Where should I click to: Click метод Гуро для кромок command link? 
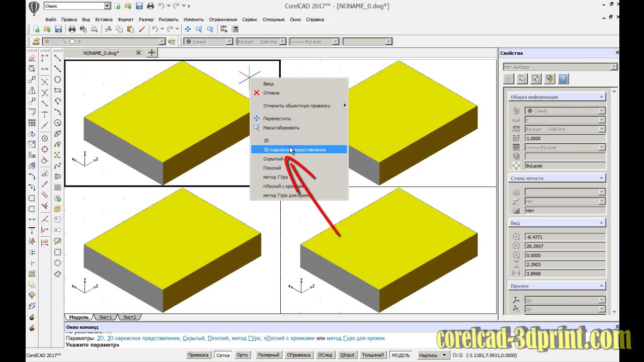(356, 338)
